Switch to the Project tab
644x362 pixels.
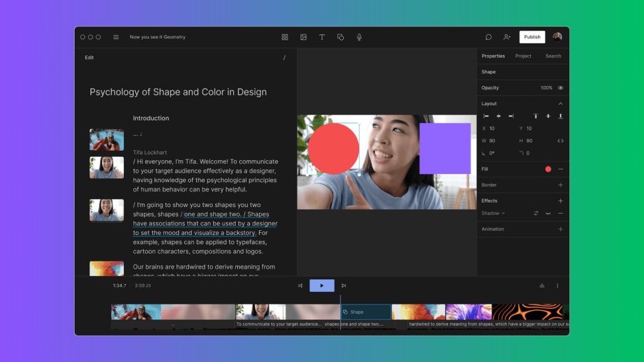pyautogui.click(x=523, y=56)
